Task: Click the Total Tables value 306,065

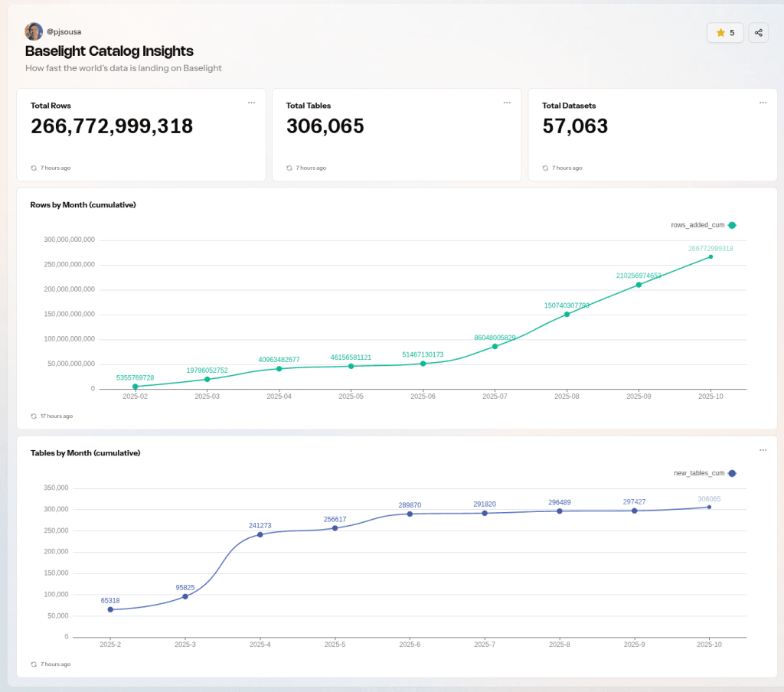Action: pyautogui.click(x=325, y=126)
